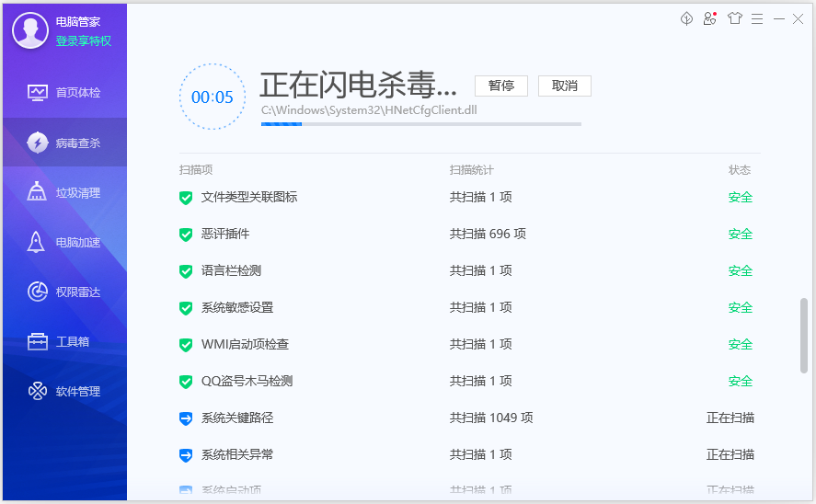
Task: Pause the scan with 暂停 button
Action: [x=500, y=86]
